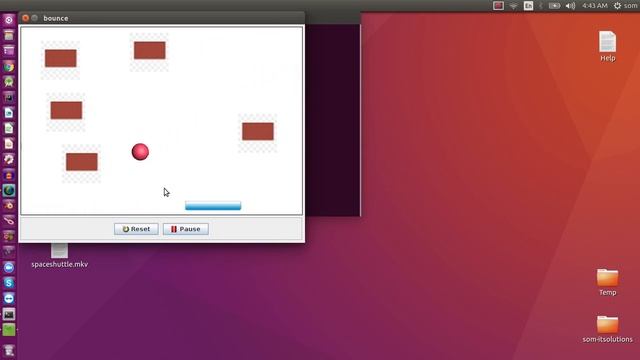This screenshot has height=360, width=640.
Task: Open the green app icon above Trash
Action: pos(9,329)
